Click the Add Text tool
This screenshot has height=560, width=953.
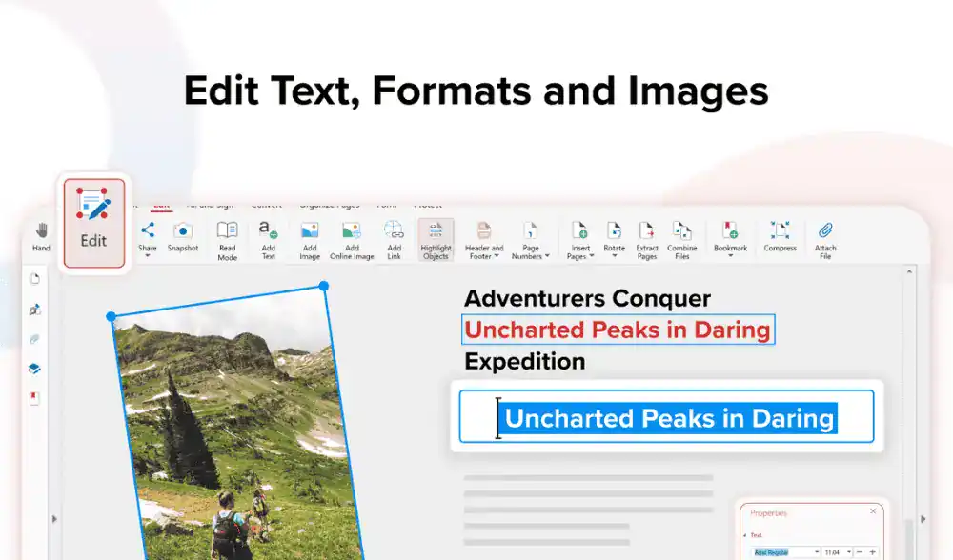coord(269,240)
